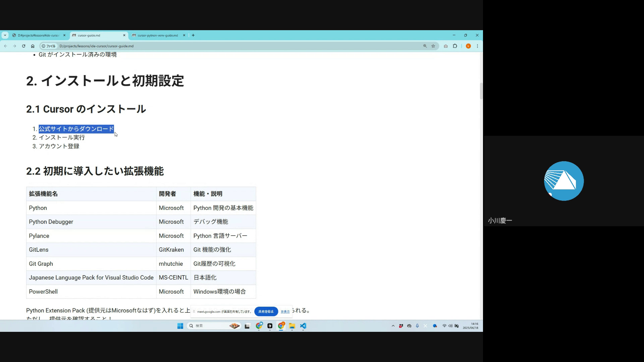Switch to cursor-python-venv-guide.md tab
The width and height of the screenshot is (644, 362).
pyautogui.click(x=158, y=35)
